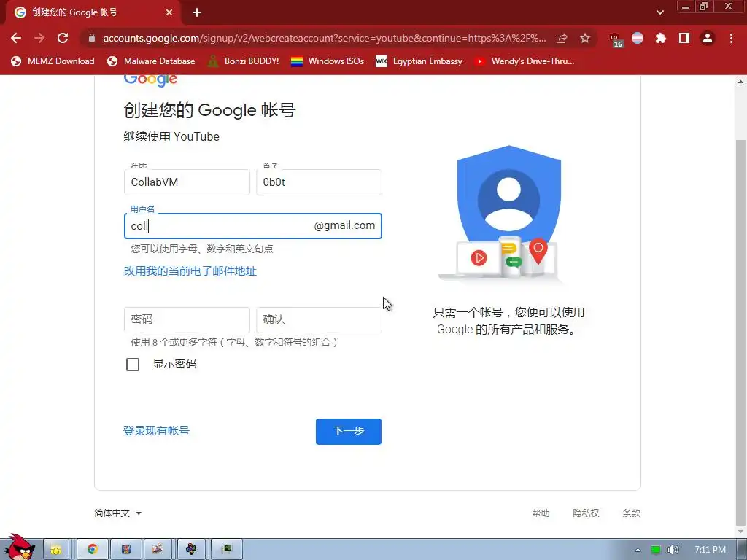Click the green network tray icon
The width and height of the screenshot is (747, 560).
tap(656, 550)
